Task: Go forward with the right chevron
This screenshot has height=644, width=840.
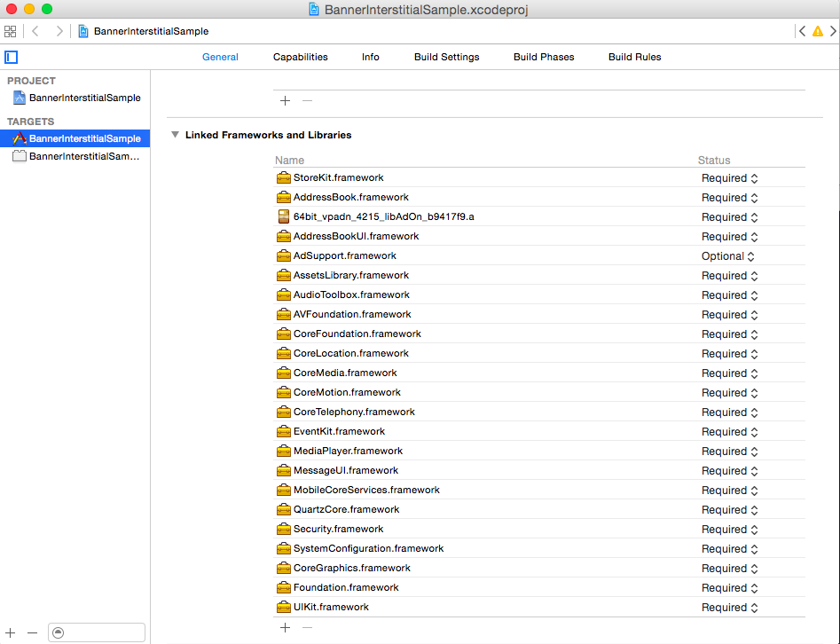Action: pyautogui.click(x=59, y=31)
